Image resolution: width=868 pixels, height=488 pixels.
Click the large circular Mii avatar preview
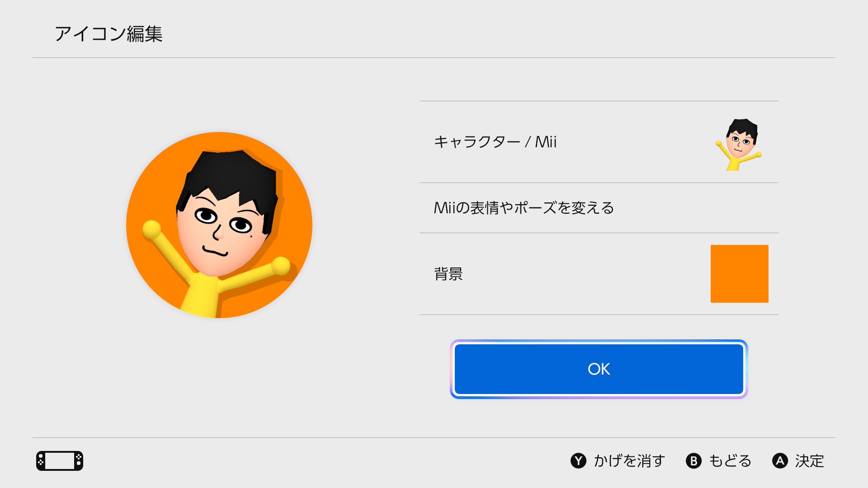pos(219,225)
